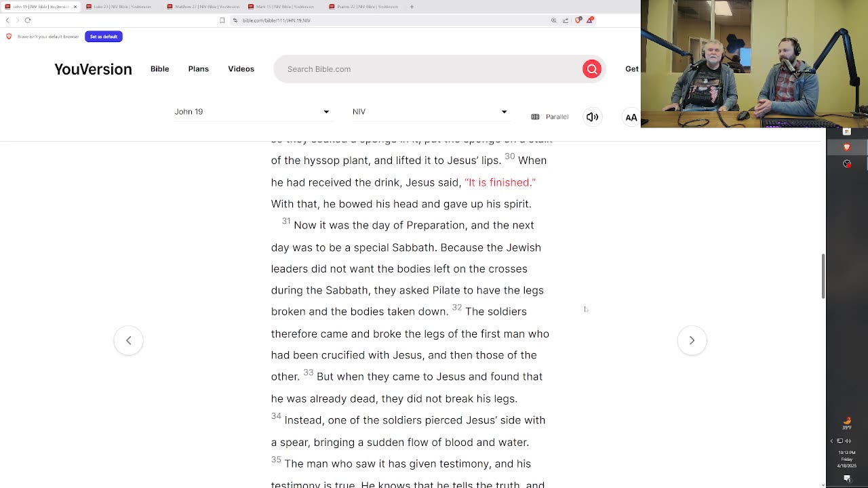Click the red search magnifier button
The height and width of the screenshot is (488, 868).
(592, 69)
